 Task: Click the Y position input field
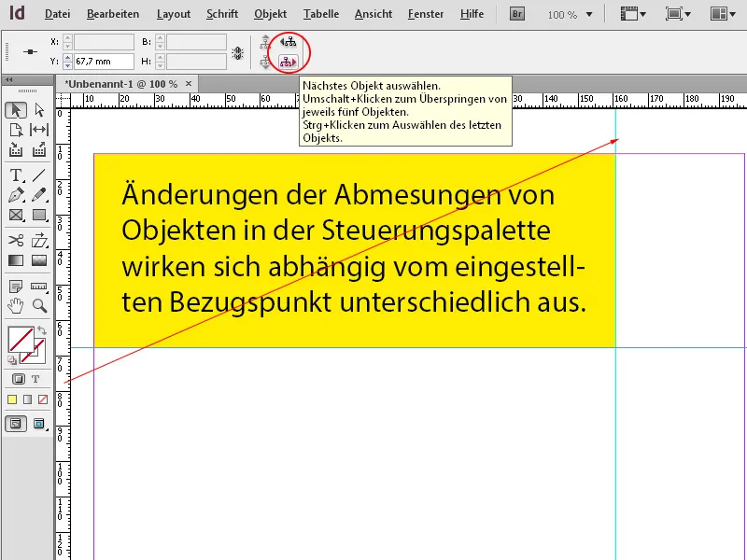[104, 62]
